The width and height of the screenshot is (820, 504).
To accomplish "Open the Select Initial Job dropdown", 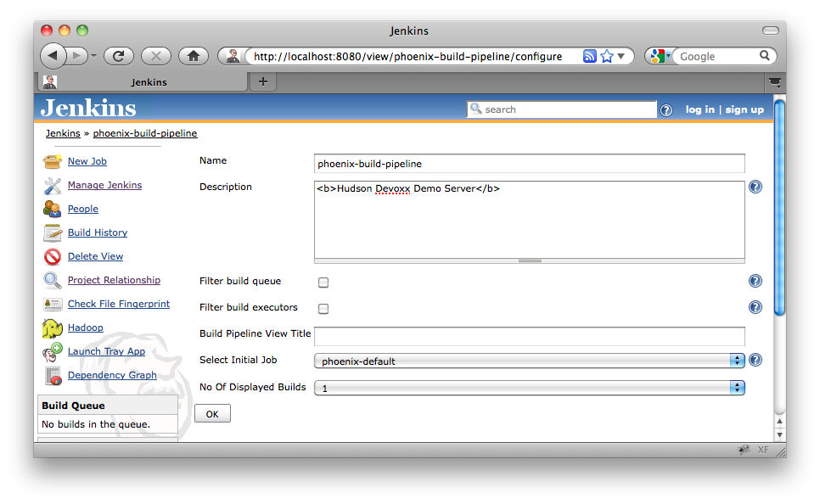I will coord(529,361).
